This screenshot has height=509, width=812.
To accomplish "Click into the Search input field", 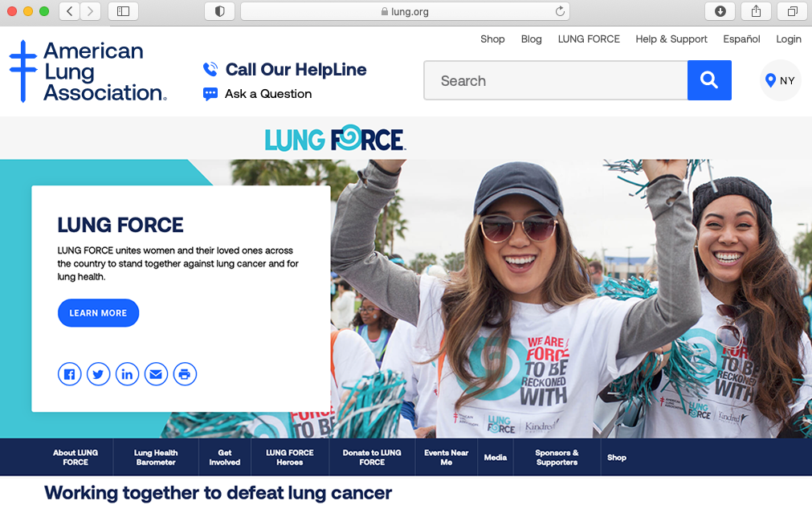I will click(x=556, y=80).
